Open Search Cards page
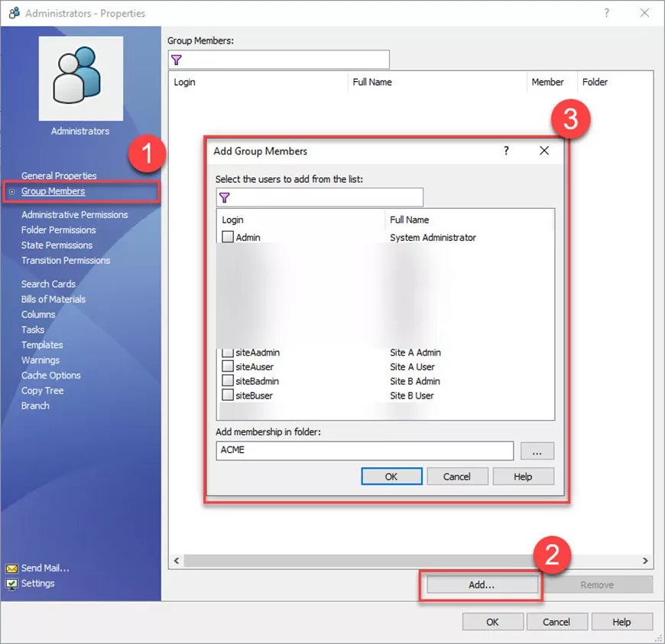The width and height of the screenshot is (665, 644). click(x=48, y=284)
